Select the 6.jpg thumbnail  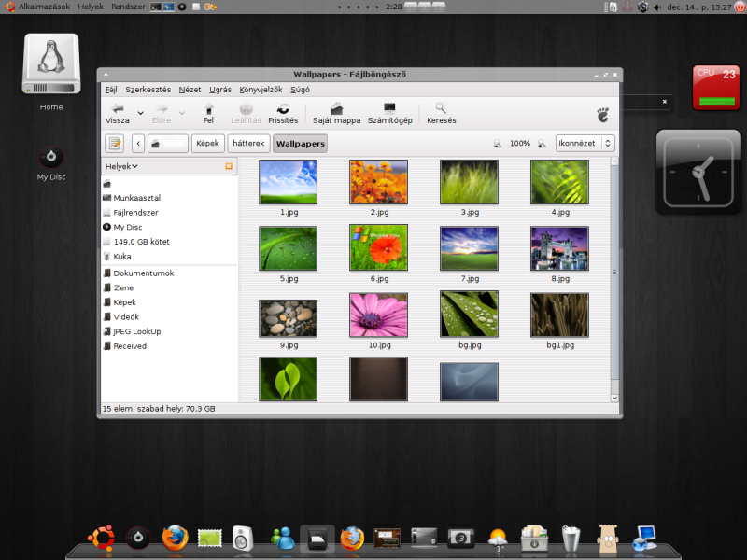coord(378,247)
